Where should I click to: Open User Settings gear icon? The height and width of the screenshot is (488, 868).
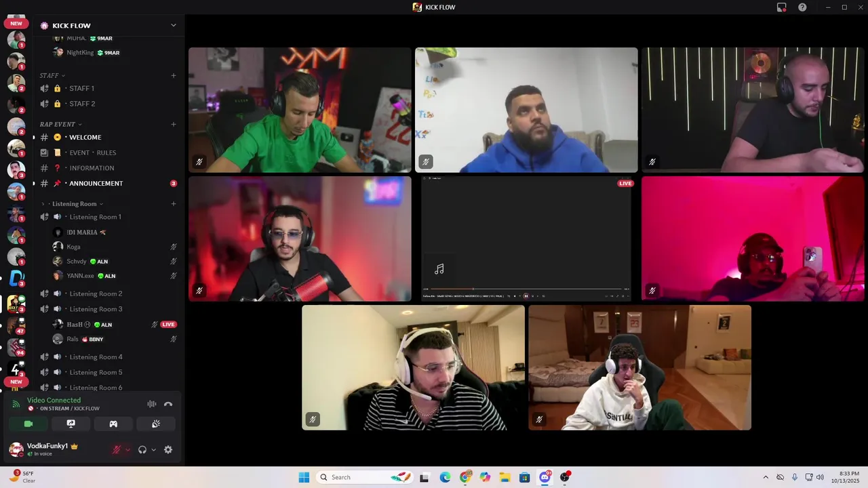pos(168,449)
